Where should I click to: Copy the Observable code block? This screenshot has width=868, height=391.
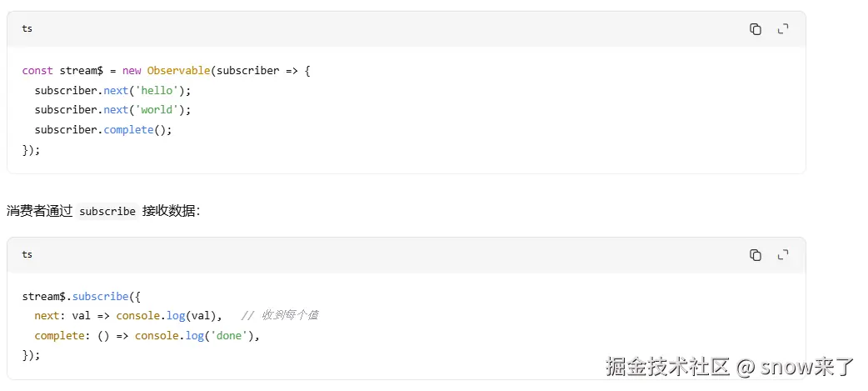pyautogui.click(x=755, y=29)
